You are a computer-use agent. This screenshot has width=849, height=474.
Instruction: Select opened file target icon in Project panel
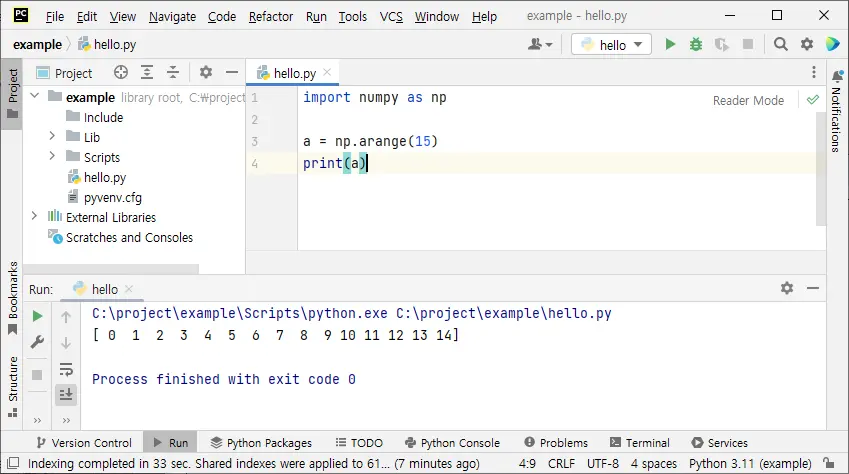[121, 73]
